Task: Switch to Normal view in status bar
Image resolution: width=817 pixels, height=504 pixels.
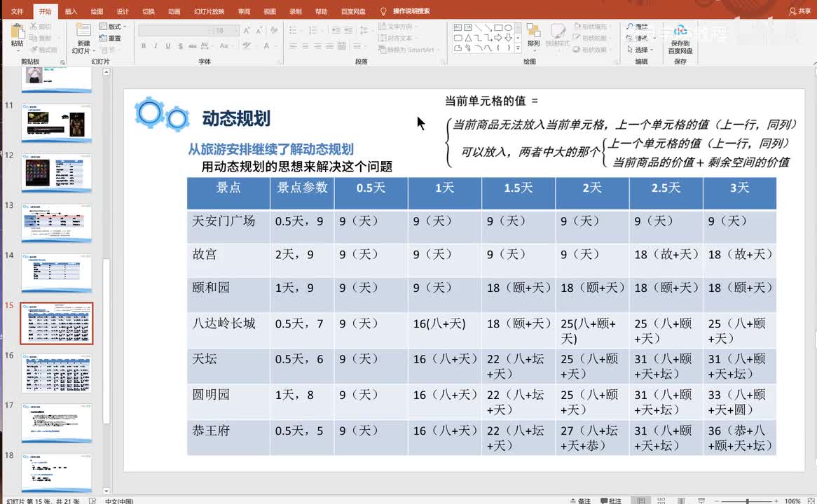Action: pyautogui.click(x=641, y=500)
